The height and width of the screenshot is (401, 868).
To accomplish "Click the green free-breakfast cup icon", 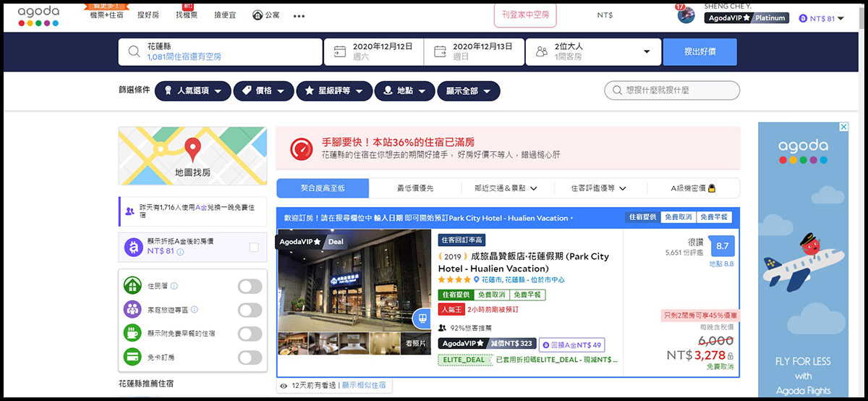I will coord(132,334).
